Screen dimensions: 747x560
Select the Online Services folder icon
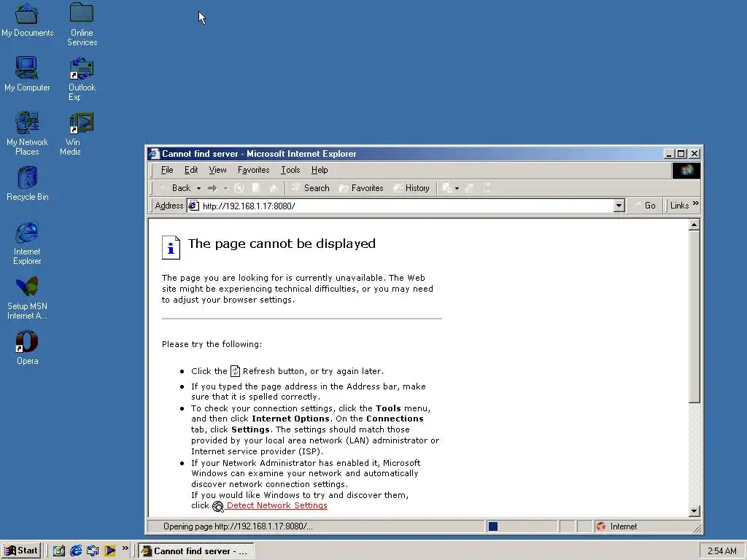pos(82,24)
